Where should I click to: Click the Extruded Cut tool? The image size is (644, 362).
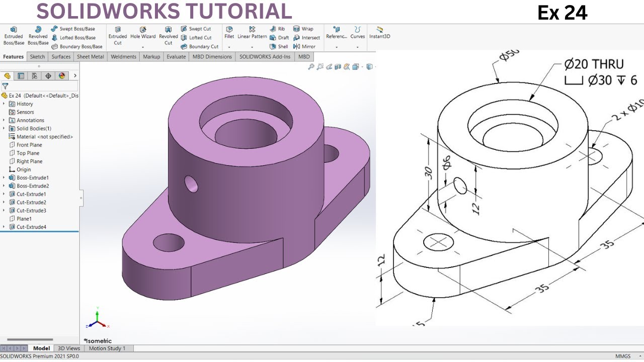(118, 36)
